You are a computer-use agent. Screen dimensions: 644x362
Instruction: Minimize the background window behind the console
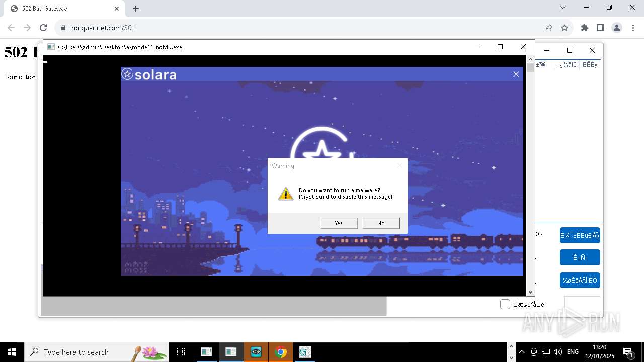coord(547,50)
